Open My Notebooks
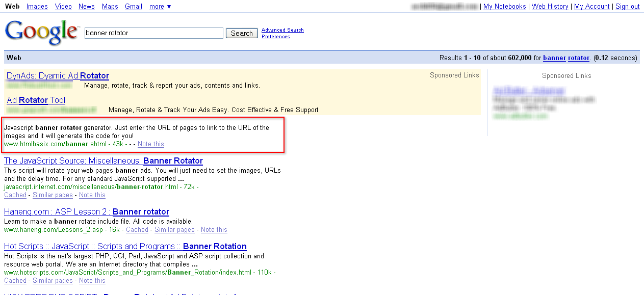Image resolution: width=644 pixels, height=295 pixels. coord(504,7)
